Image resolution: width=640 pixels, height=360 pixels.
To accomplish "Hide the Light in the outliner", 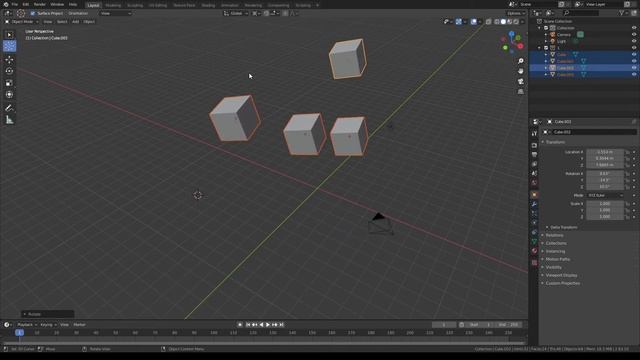I will click(634, 41).
